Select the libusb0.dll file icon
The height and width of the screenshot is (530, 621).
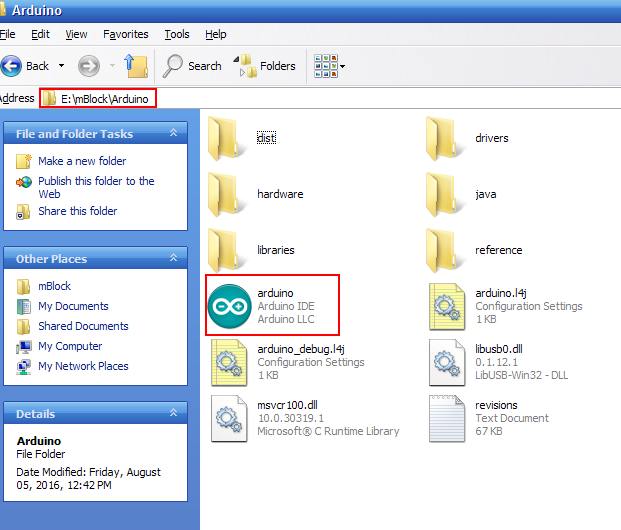[447, 362]
